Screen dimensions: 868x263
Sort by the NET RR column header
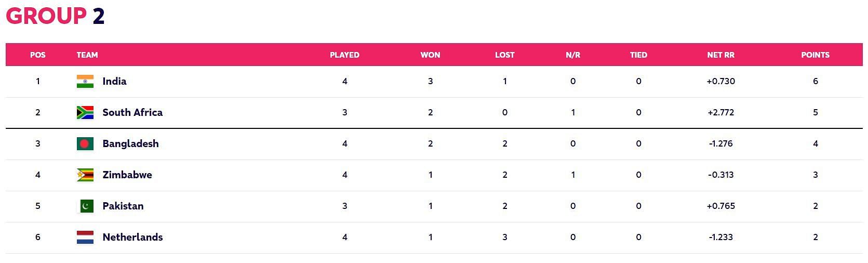pos(720,55)
